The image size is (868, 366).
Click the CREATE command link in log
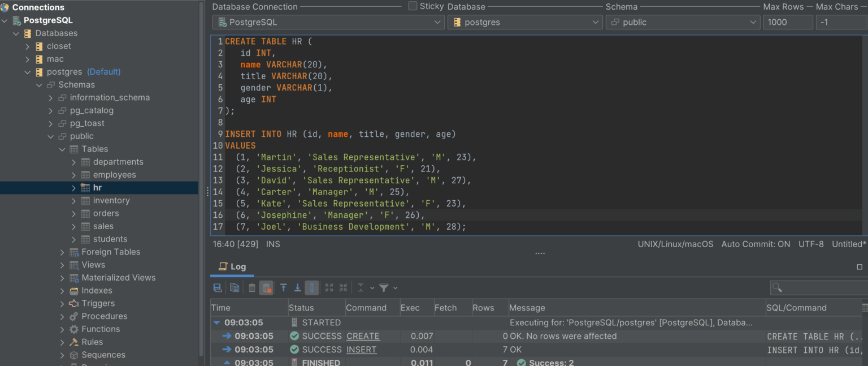coord(363,336)
